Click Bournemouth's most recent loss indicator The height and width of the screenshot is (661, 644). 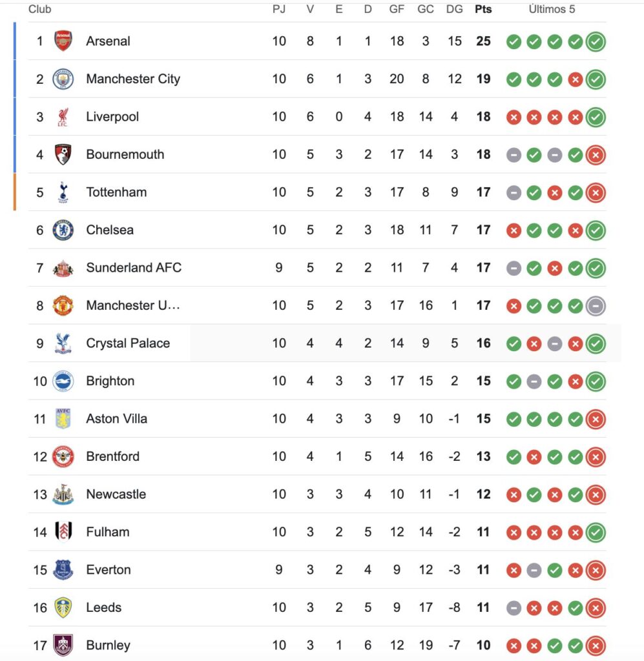(x=596, y=155)
